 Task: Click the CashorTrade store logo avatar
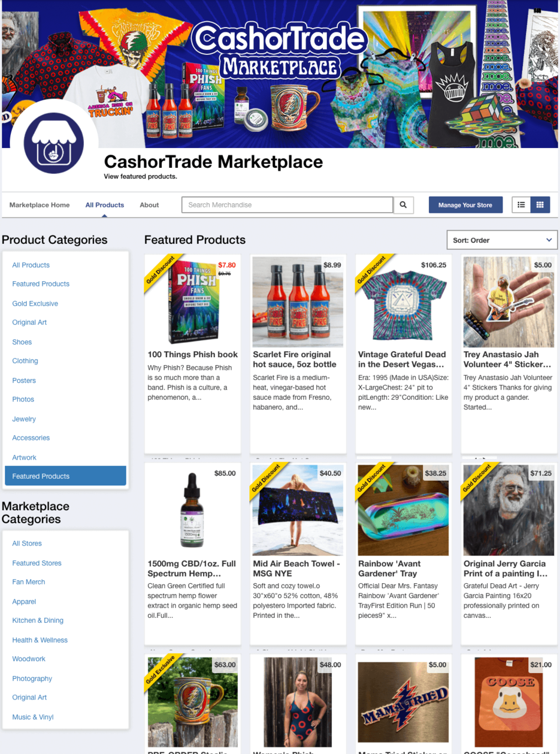tap(53, 143)
